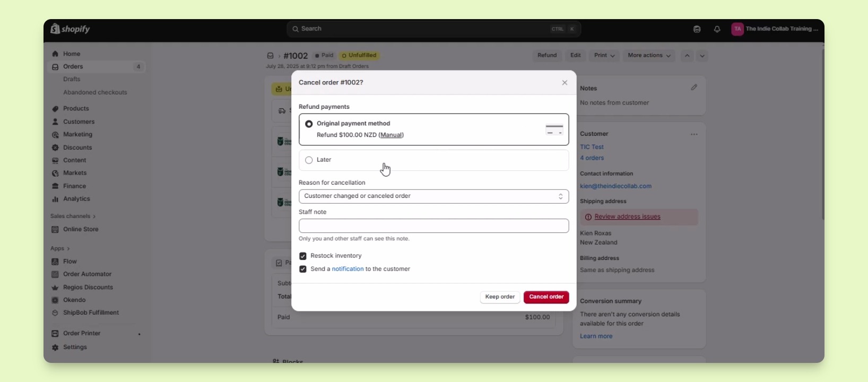Click the Products tag icon in the sidebar
The image size is (868, 382).
click(55, 109)
